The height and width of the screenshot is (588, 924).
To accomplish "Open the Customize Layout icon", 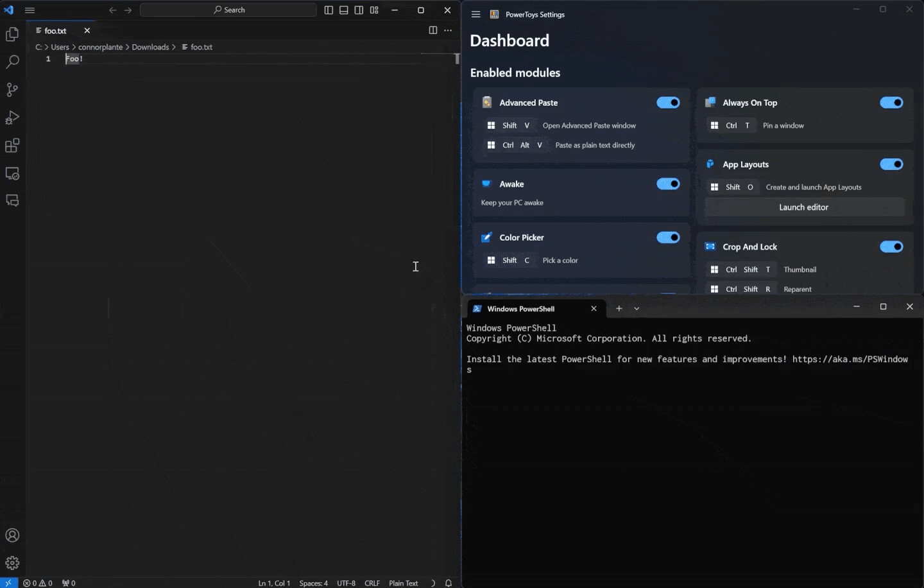I will click(374, 10).
